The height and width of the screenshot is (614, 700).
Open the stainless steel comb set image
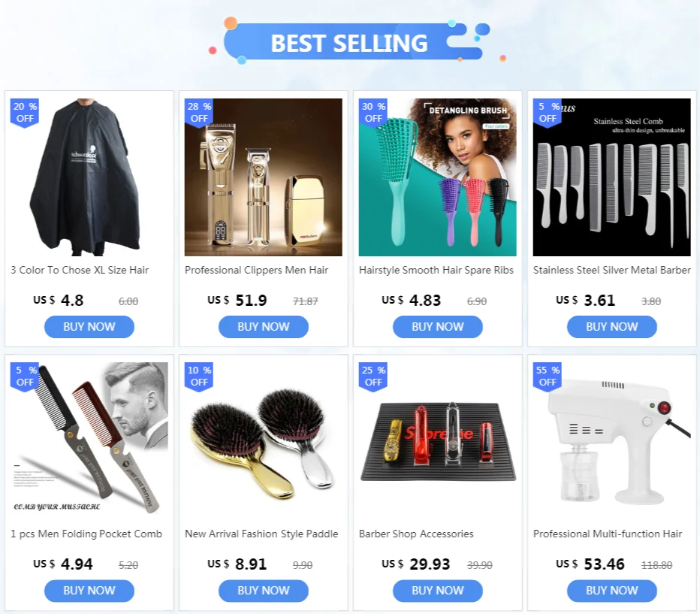(611, 177)
